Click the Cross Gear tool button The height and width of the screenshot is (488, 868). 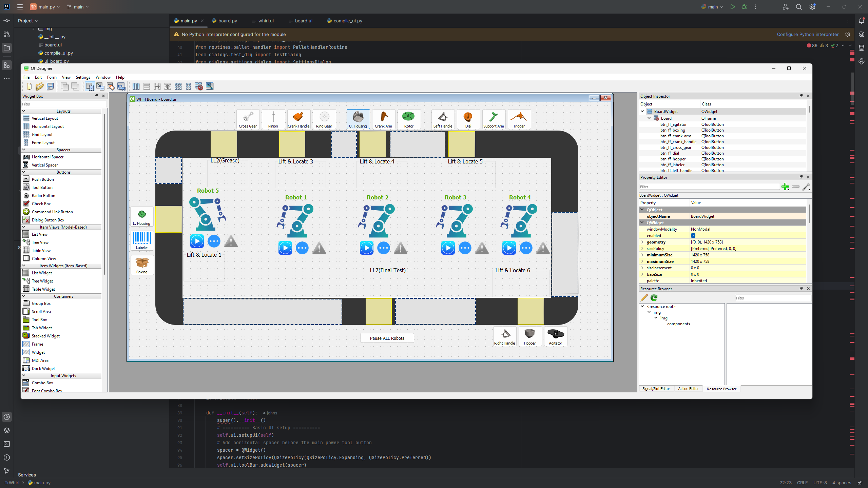(x=248, y=119)
